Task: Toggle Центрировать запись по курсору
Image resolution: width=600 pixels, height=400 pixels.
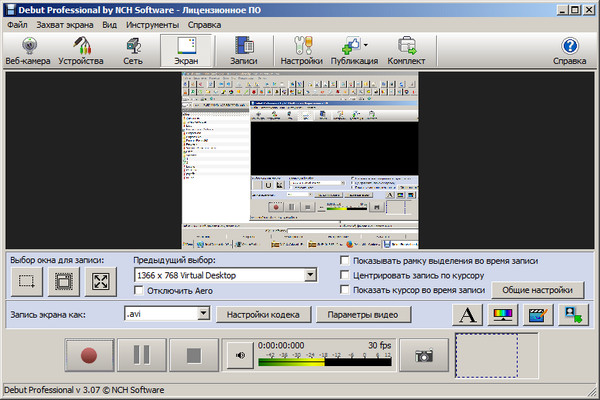Action: tap(345, 275)
